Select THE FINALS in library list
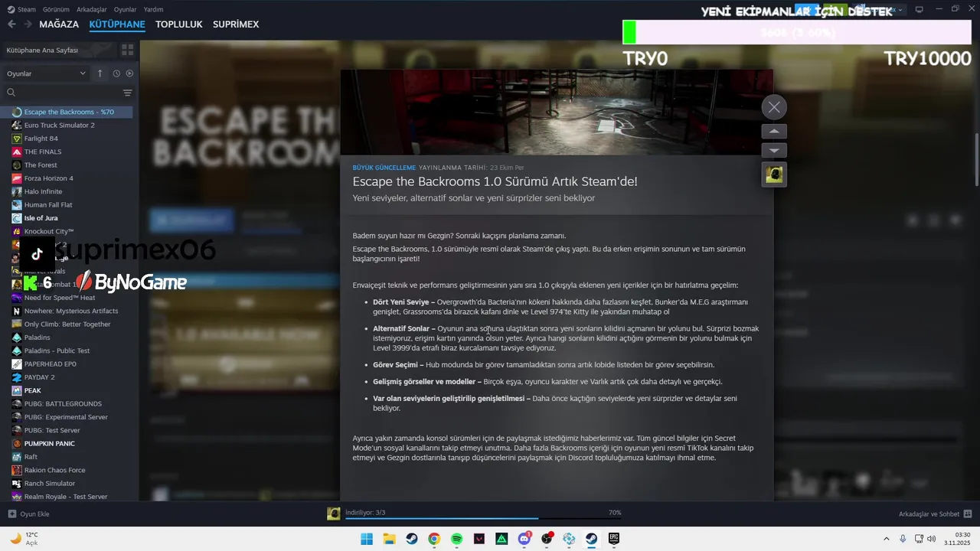 point(43,152)
